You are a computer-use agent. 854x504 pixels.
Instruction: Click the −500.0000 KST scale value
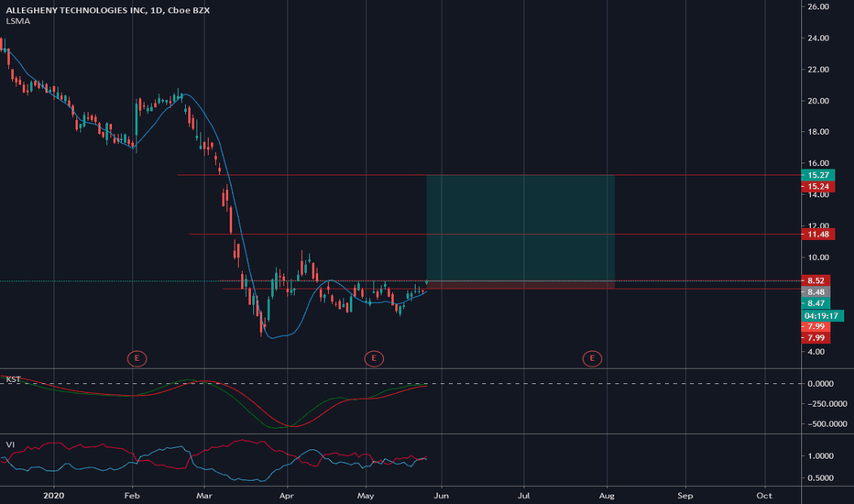click(x=827, y=424)
